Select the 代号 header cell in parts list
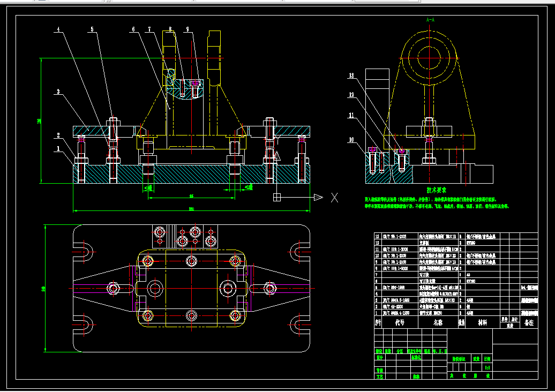555x392 pixels. coord(400,322)
